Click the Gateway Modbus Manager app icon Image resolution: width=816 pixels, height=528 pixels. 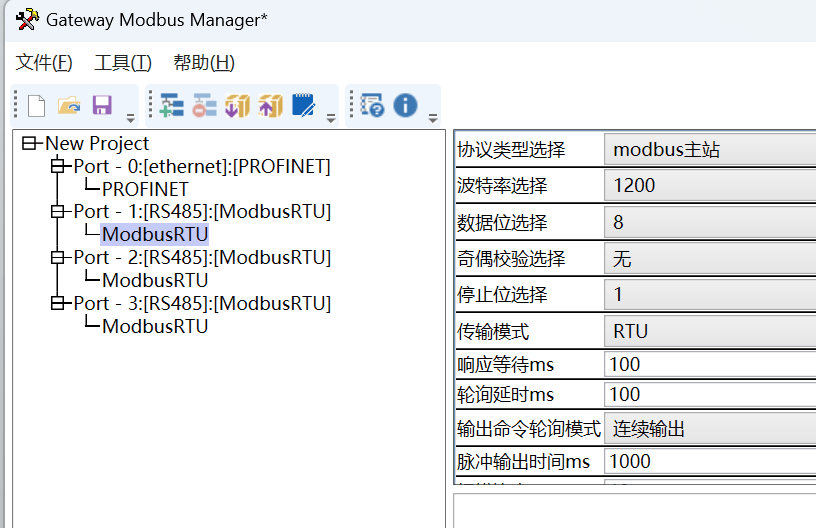[27, 19]
